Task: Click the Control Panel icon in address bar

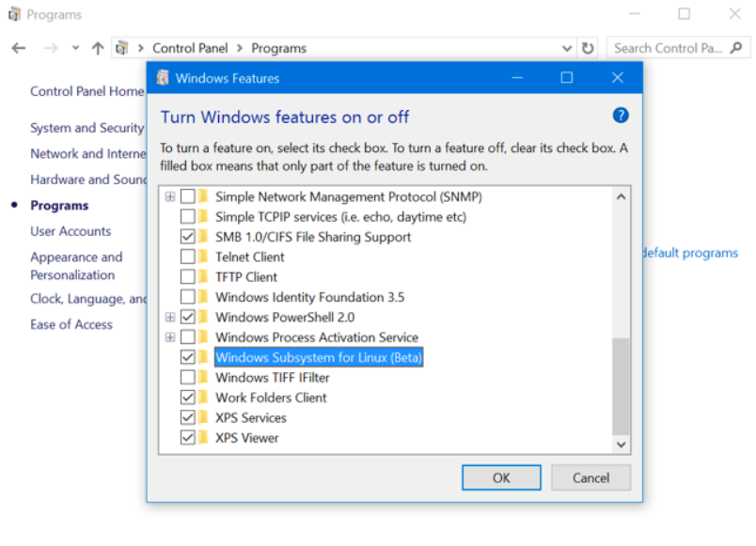Action: point(122,48)
